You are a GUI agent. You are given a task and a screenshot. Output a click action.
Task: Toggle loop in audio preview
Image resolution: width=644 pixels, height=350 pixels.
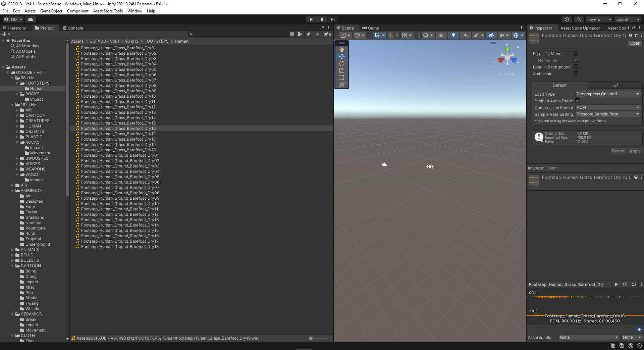[x=634, y=284]
